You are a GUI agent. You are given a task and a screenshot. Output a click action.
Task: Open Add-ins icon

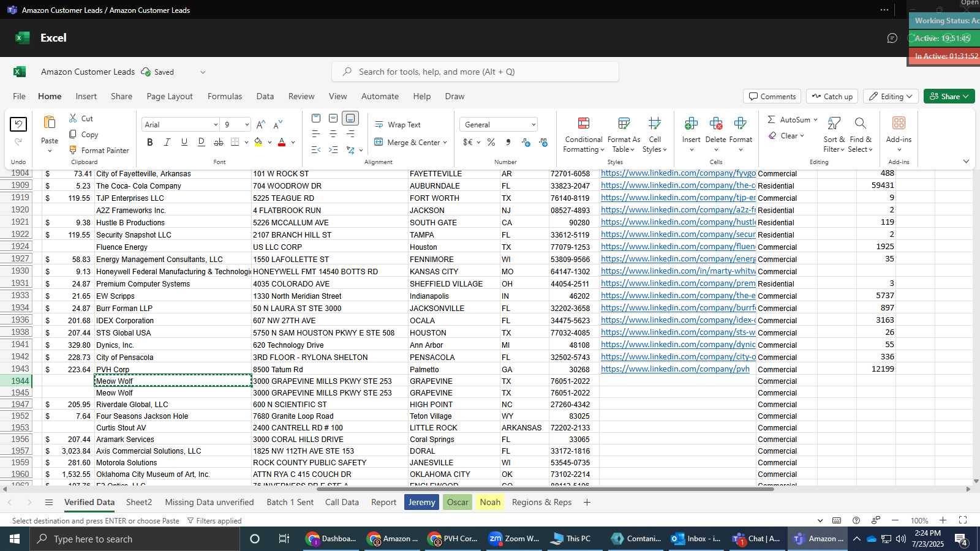[899, 123]
